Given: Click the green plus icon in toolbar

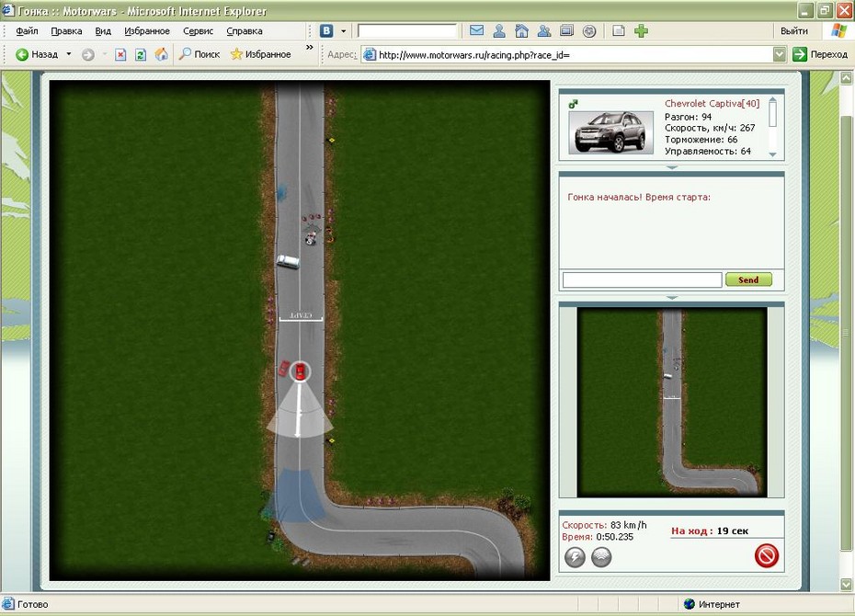Looking at the screenshot, I should (642, 31).
